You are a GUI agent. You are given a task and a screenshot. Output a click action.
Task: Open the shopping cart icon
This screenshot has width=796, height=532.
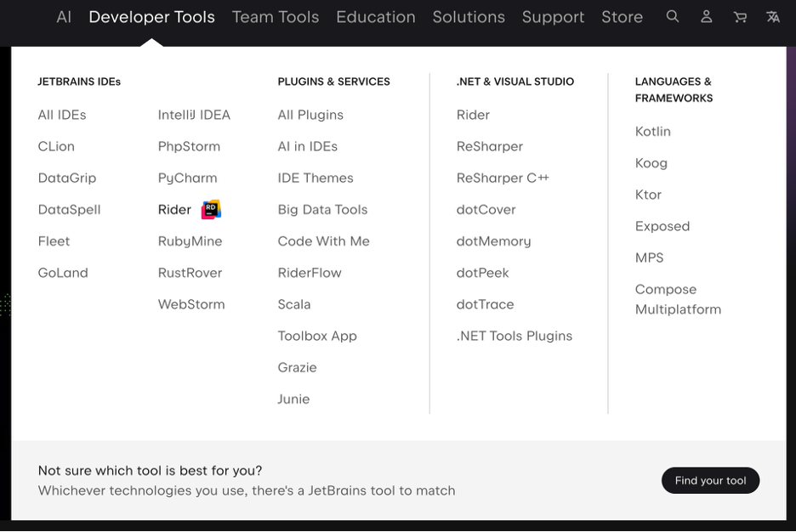pyautogui.click(x=740, y=17)
